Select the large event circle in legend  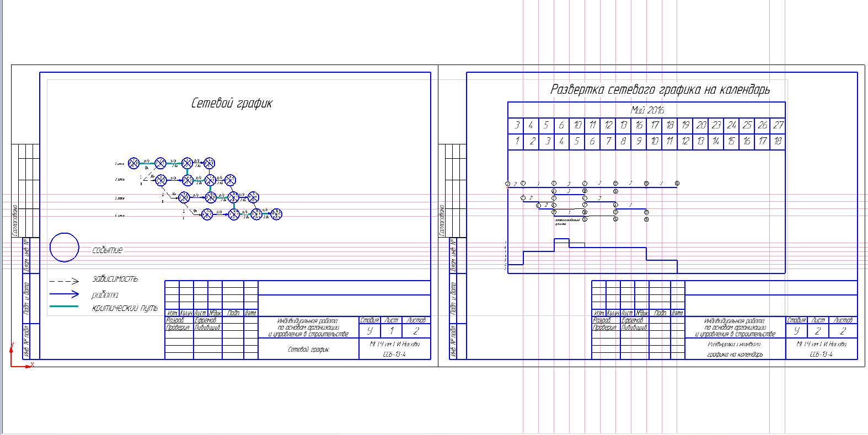coord(65,247)
